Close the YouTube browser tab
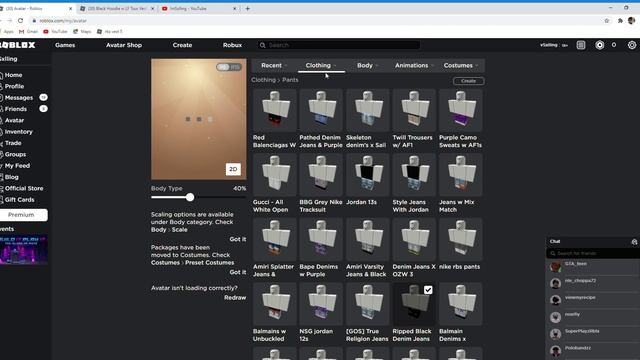 [x=234, y=8]
